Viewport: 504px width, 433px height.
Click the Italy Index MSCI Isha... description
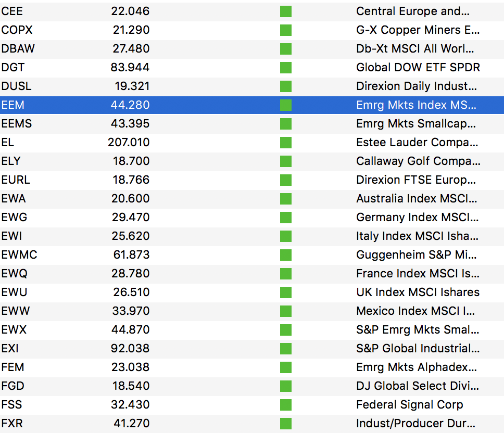coord(417,236)
